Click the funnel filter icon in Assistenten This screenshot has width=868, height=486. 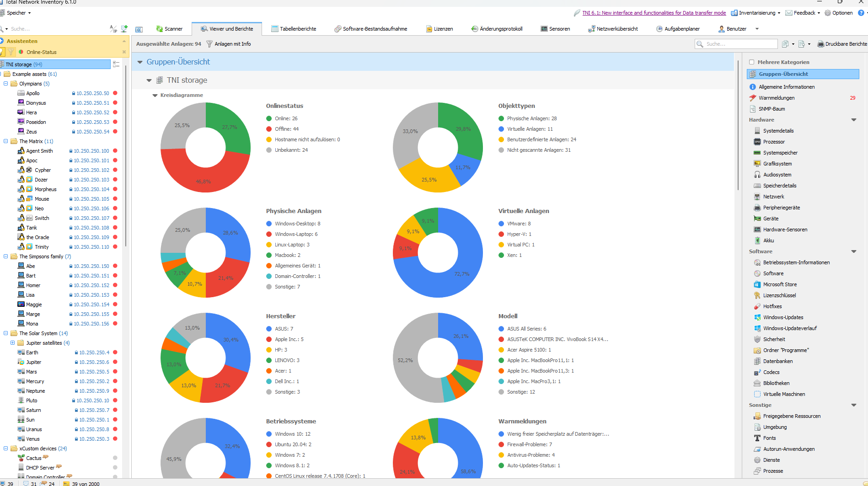[x=11, y=52]
